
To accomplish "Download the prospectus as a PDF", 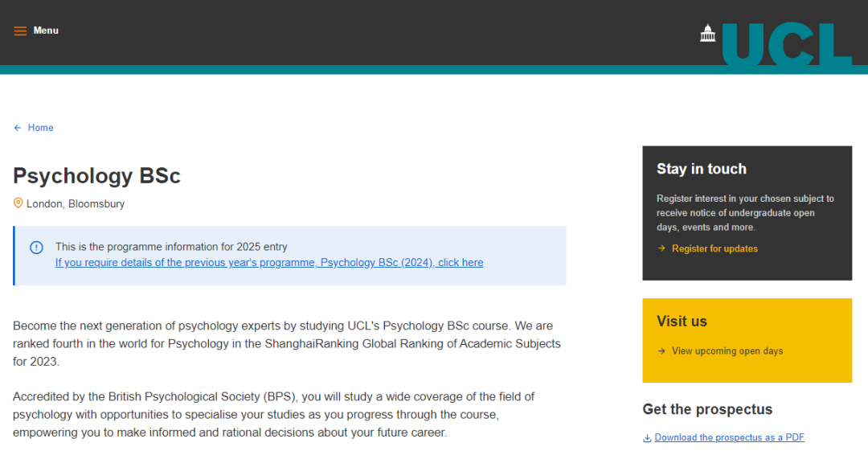I will click(729, 437).
